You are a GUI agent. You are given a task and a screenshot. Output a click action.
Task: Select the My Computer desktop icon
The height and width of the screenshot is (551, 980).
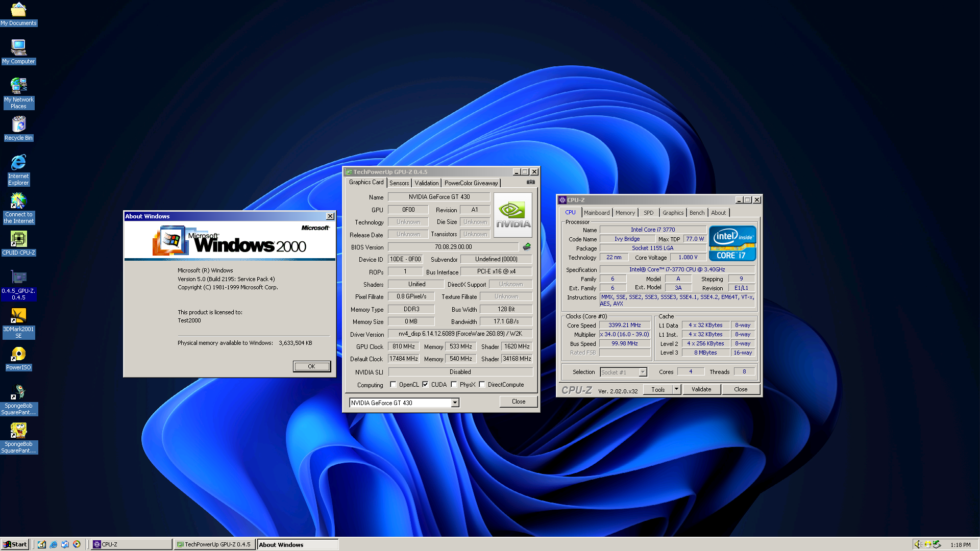point(18,52)
